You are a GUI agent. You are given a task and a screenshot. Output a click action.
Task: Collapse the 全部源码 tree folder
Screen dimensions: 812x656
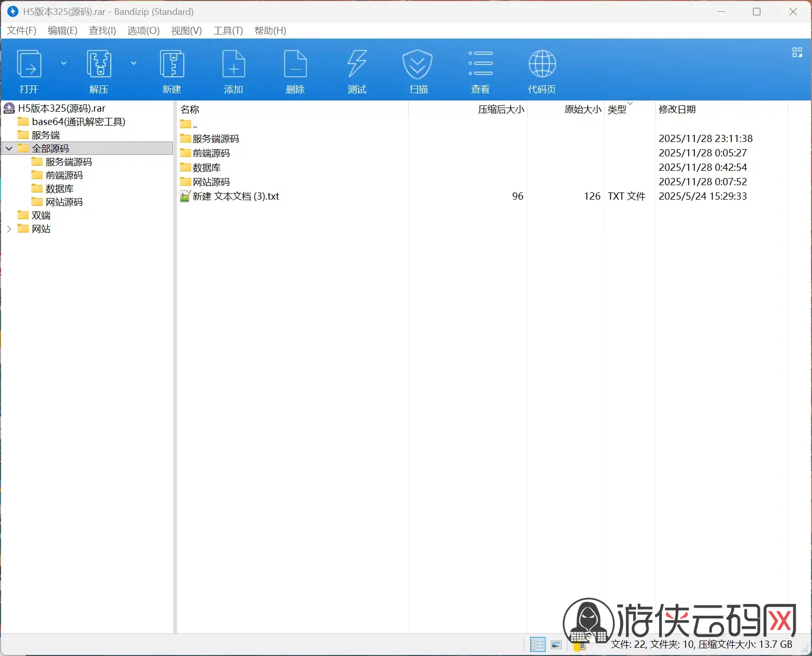click(x=9, y=149)
